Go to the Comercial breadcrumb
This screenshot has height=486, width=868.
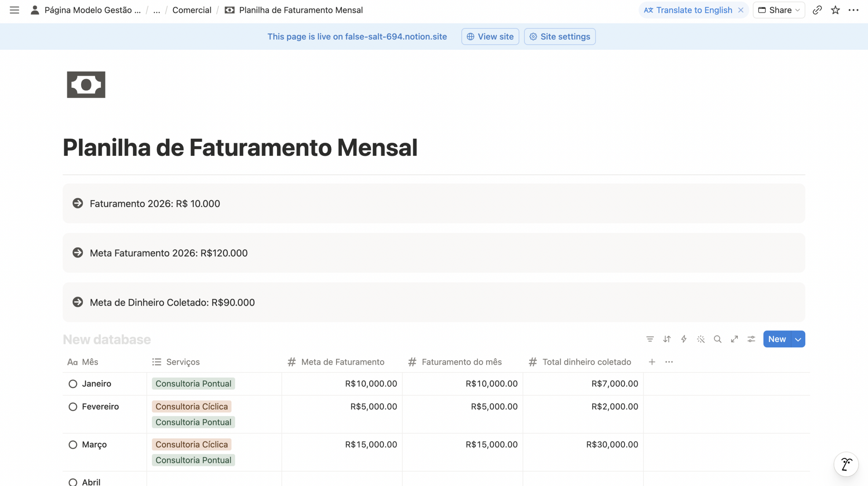(192, 10)
